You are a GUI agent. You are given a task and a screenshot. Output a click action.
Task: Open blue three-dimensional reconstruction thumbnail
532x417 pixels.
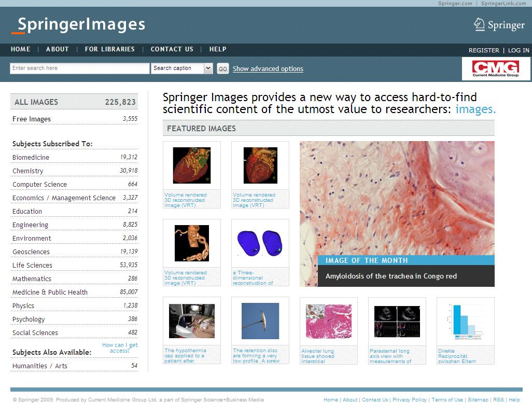coord(260,243)
